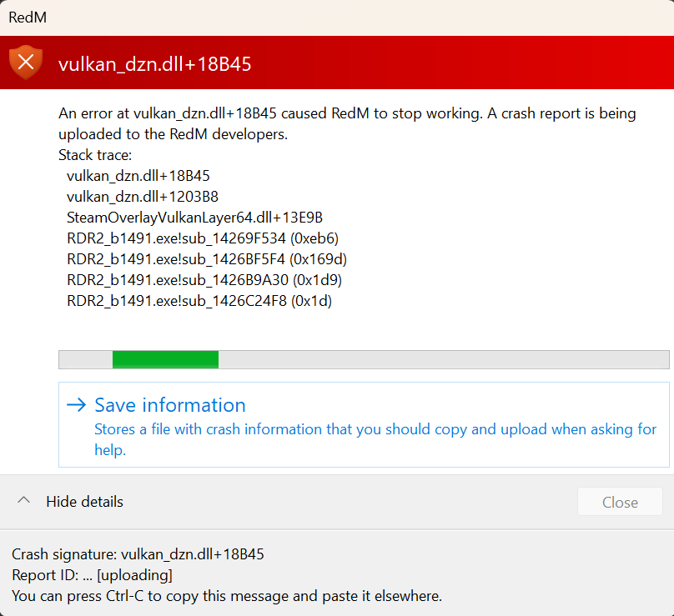Select the RDR2_b1491.exe!sub_1426C24F8 line
Screen dimensions: 674x616
click(199, 301)
